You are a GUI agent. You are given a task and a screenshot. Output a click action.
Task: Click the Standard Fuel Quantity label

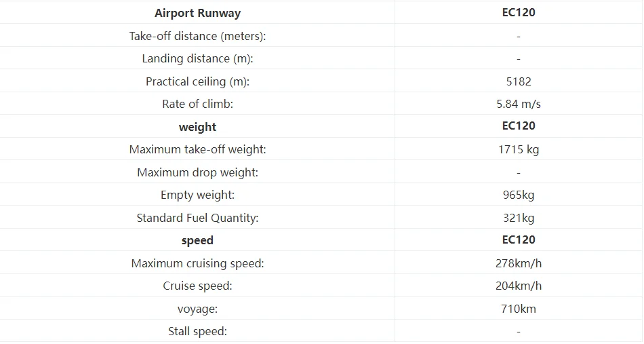pos(197,218)
